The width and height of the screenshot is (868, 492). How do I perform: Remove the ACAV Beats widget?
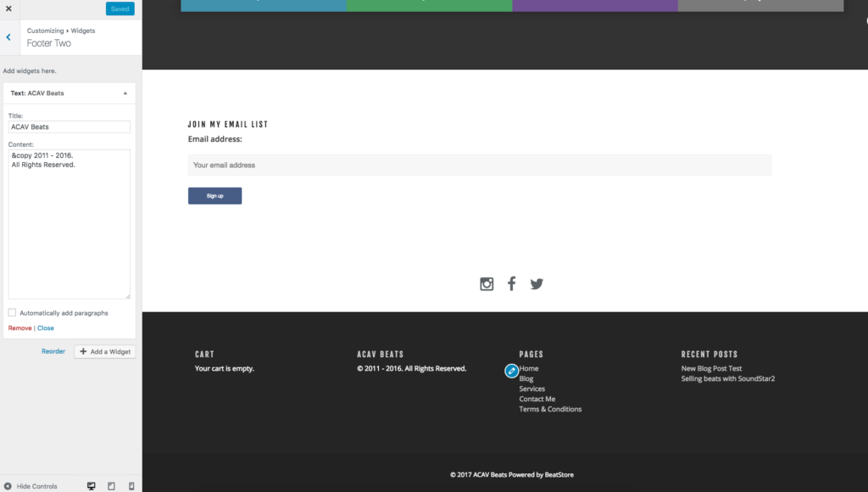click(x=20, y=328)
